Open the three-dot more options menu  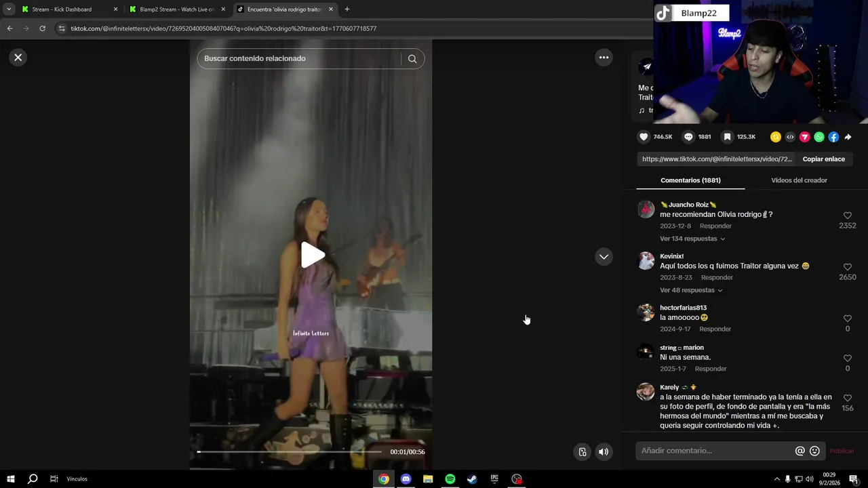coord(604,58)
